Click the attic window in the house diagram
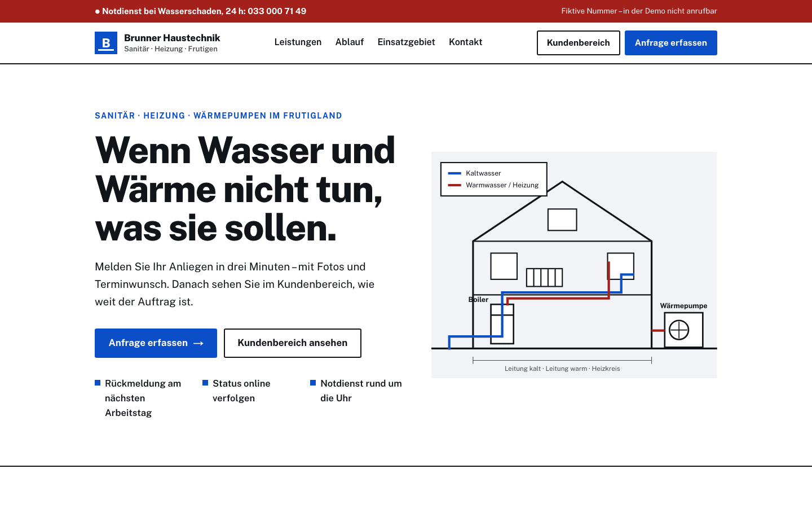The height and width of the screenshot is (508, 812). click(562, 220)
